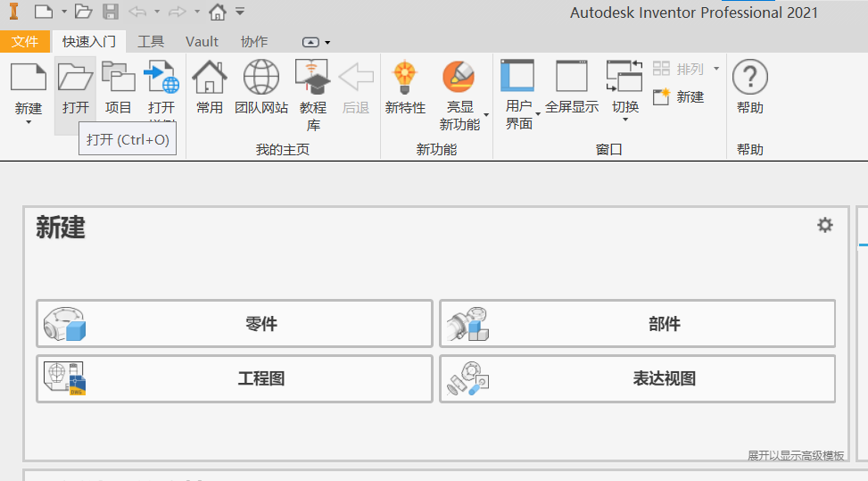Expand the 亮显新功能 dropdown arrow

[x=486, y=115]
